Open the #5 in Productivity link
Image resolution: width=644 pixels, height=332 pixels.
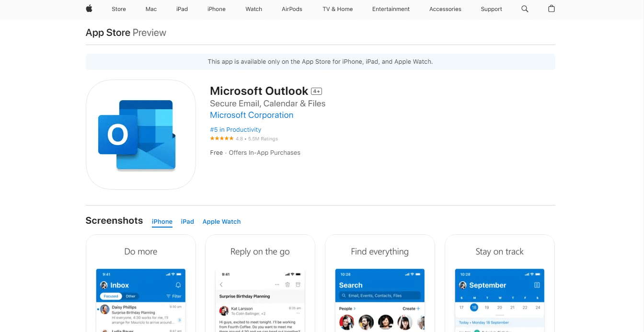[236, 129]
